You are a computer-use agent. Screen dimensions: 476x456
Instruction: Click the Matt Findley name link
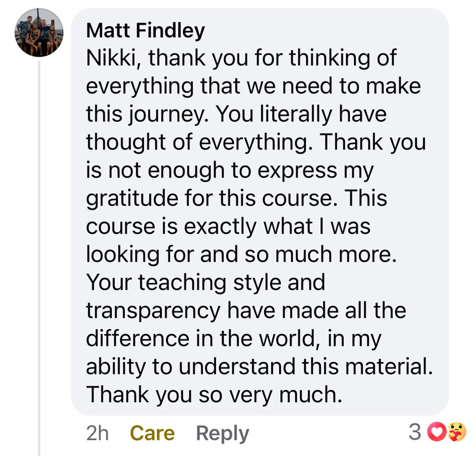(x=145, y=31)
